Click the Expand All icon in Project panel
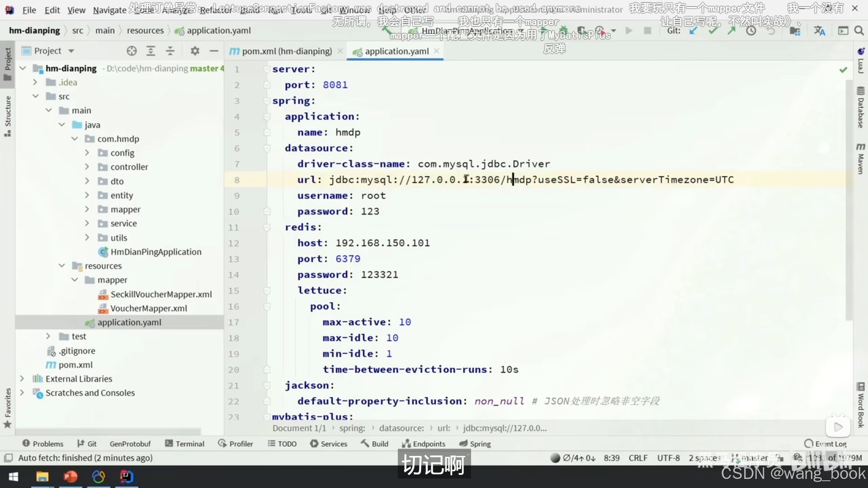The height and width of the screenshot is (488, 868). (x=151, y=51)
